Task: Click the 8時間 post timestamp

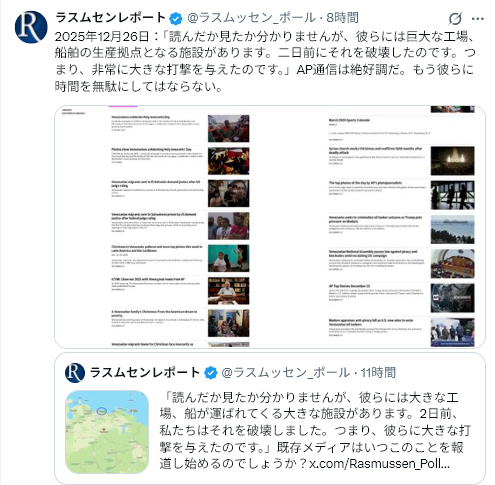Action: (342, 18)
